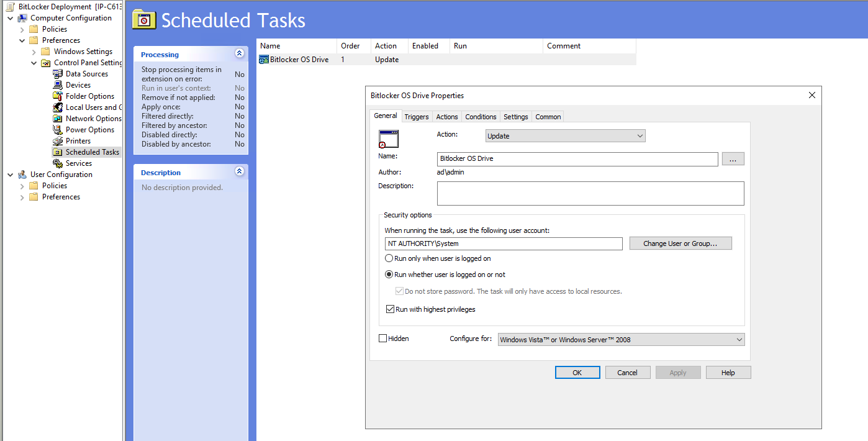Click the task icon in General tab
868x441 pixels.
pos(388,139)
